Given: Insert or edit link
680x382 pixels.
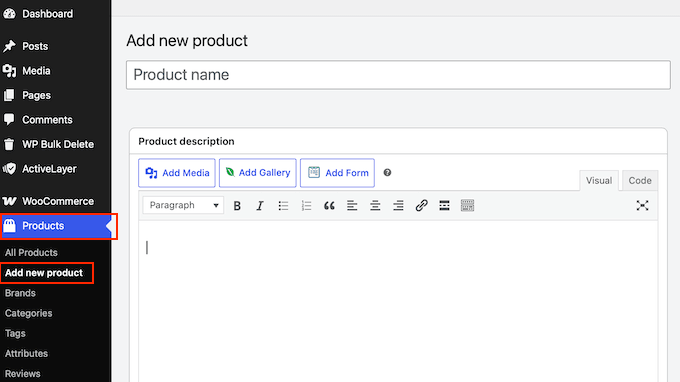Looking at the screenshot, I should tap(421, 206).
